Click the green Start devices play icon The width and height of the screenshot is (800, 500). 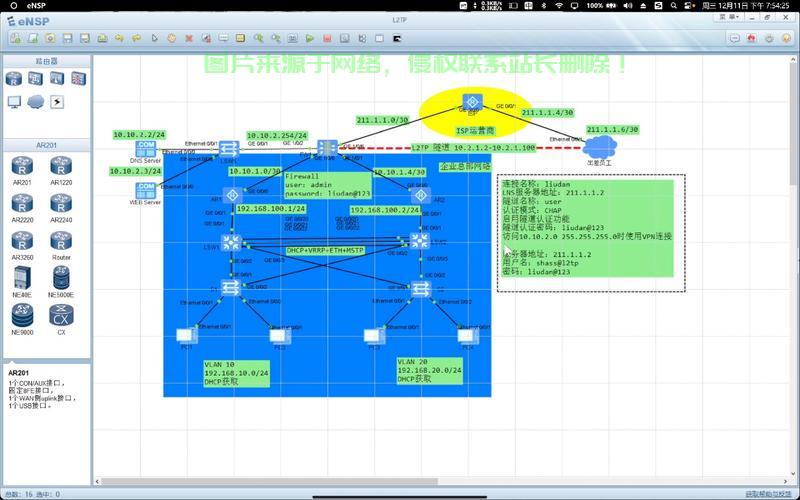click(x=310, y=38)
